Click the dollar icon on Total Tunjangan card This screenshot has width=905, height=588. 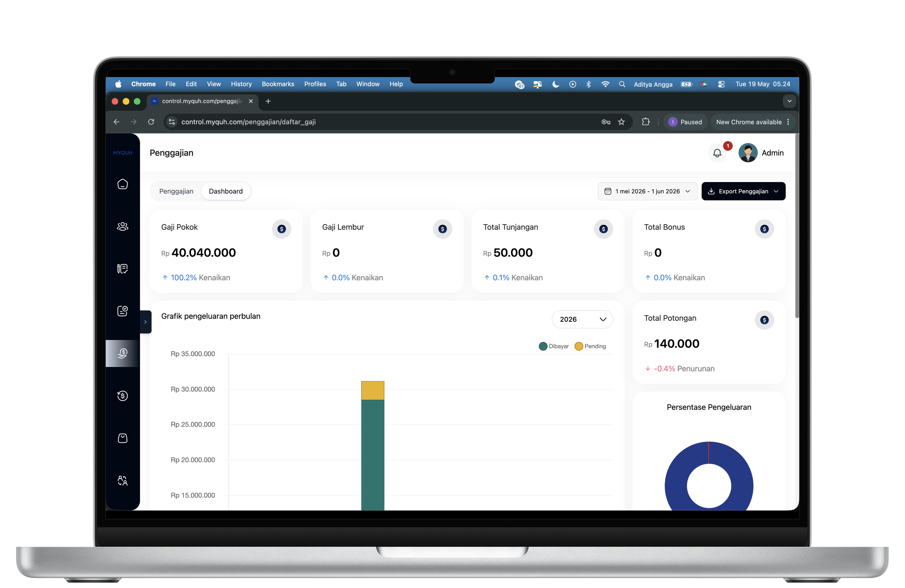pyautogui.click(x=603, y=229)
